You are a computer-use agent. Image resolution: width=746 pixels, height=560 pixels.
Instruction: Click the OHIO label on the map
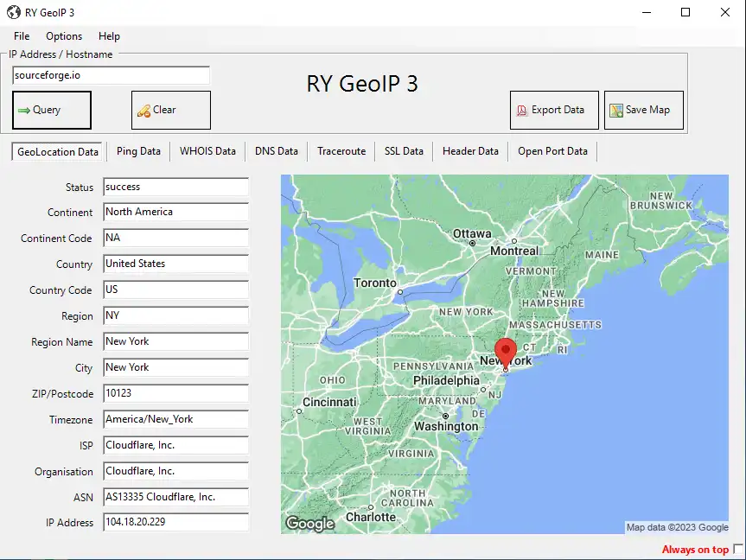click(333, 380)
